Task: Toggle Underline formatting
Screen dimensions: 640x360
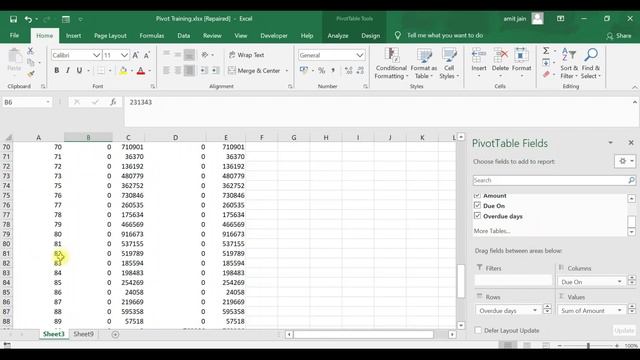Action: tap(79, 71)
